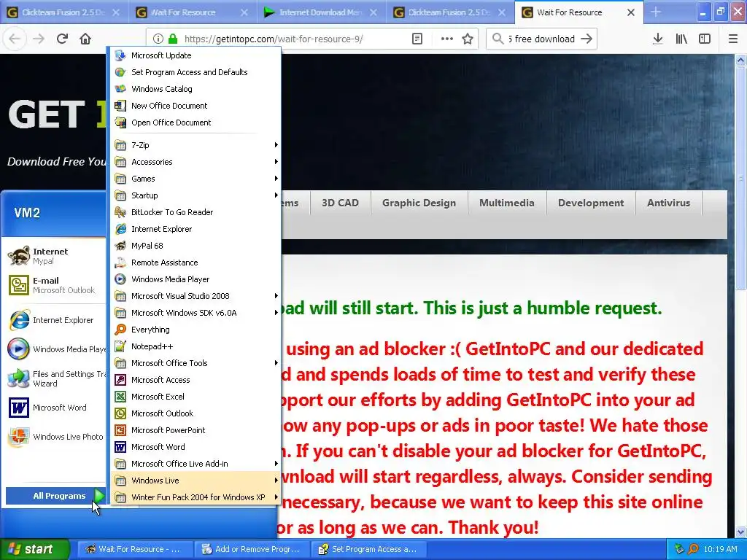Click the Open Office Document icon

[120, 122]
